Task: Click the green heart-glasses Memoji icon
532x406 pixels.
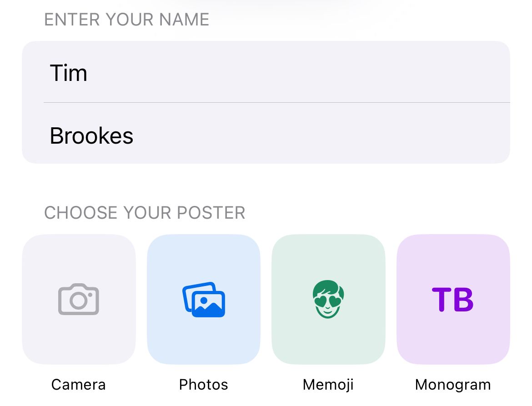Action: 328,299
